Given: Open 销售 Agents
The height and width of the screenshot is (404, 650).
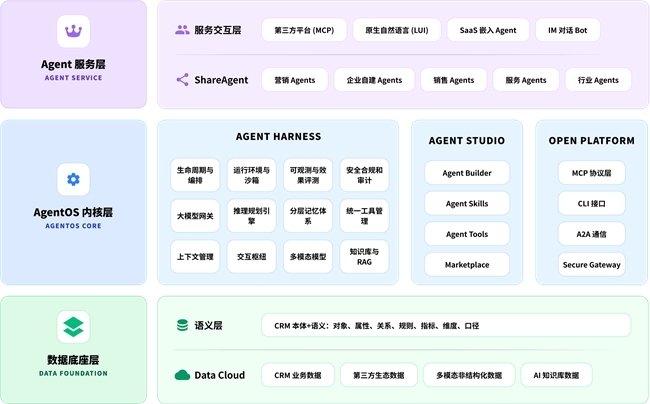Looking at the screenshot, I should 454,80.
